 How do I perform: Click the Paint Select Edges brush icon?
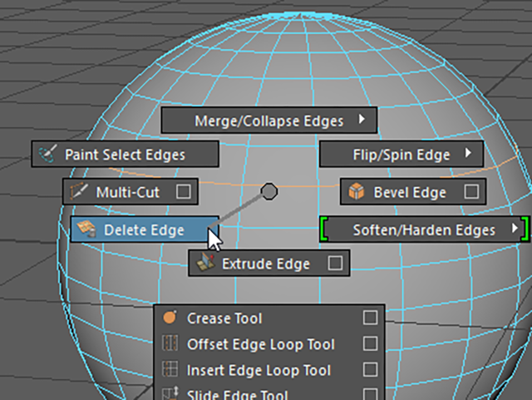point(48,154)
